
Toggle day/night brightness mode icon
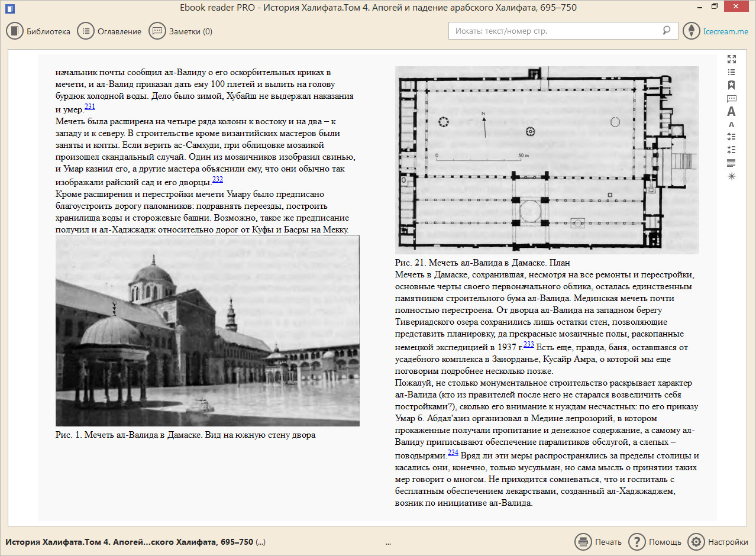pyautogui.click(x=732, y=176)
